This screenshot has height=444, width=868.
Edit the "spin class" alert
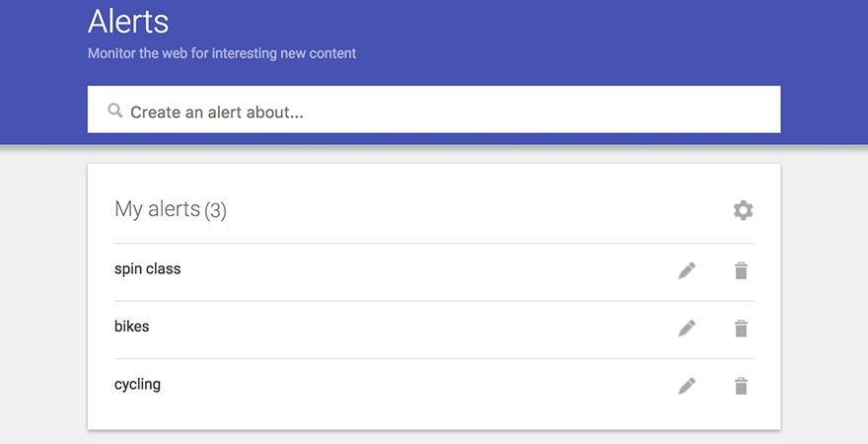[x=687, y=270]
